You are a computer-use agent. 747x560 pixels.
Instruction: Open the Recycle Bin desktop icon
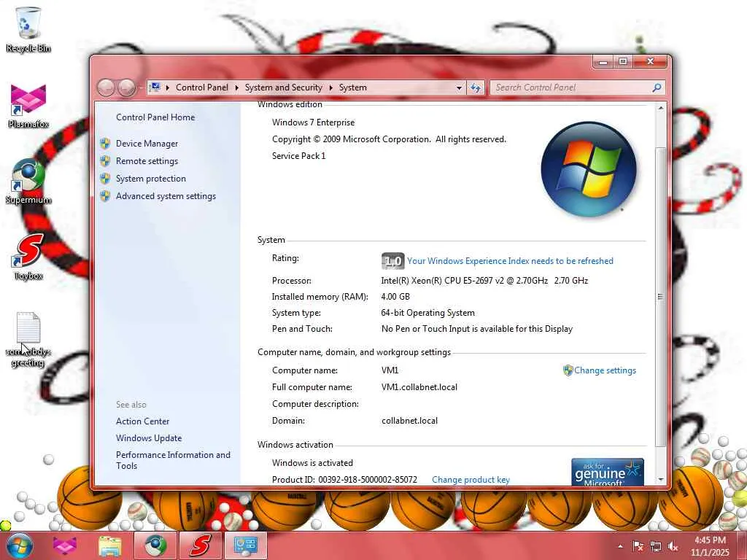(x=28, y=29)
